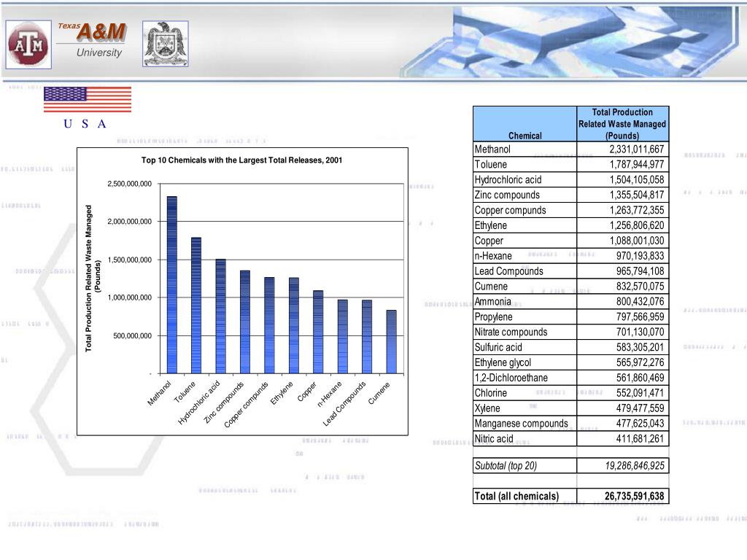Select the 1,2-Dichloroethane cell in the table
Image resolution: width=747 pixels, height=560 pixels.
click(525, 378)
